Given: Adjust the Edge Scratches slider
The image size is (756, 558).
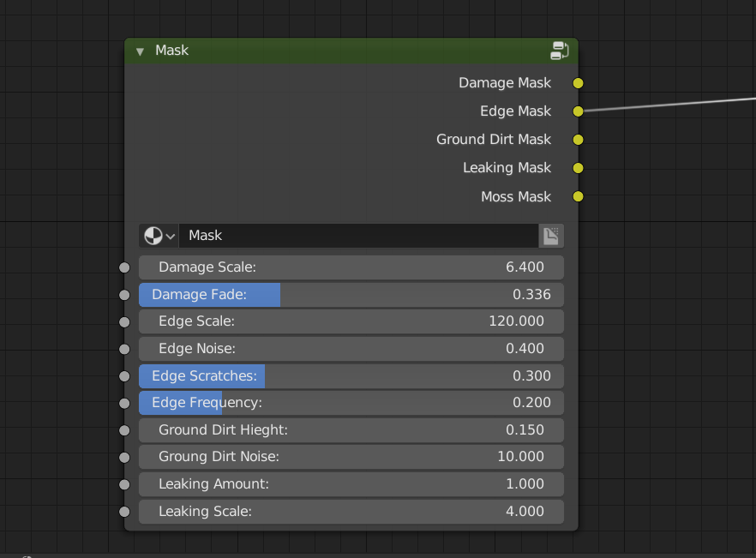Looking at the screenshot, I should pyautogui.click(x=351, y=376).
